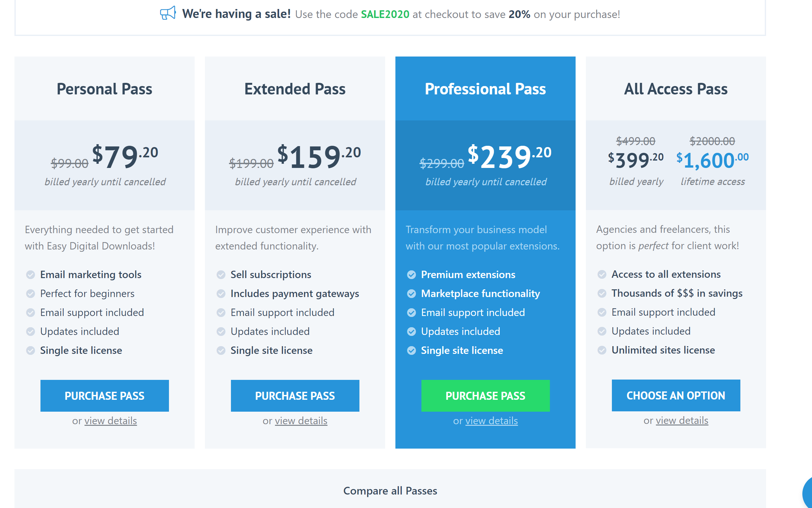
Task: Click the Professional Pass column header
Action: click(x=485, y=89)
